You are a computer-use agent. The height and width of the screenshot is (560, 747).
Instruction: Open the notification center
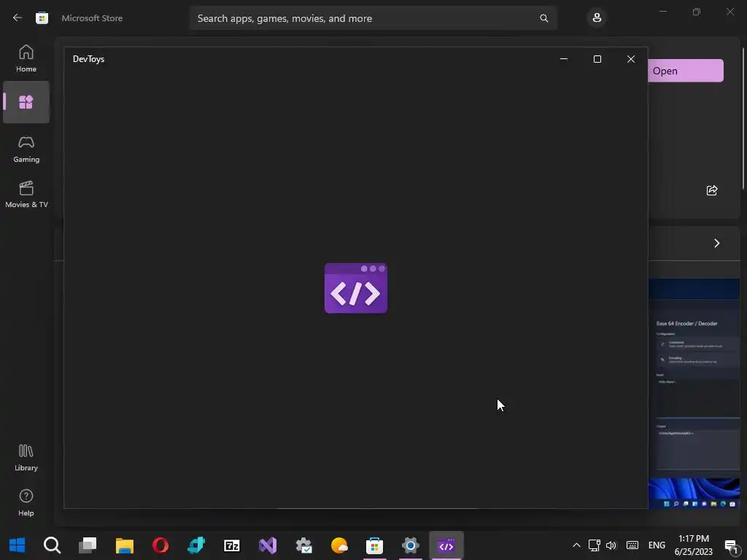pyautogui.click(x=731, y=545)
